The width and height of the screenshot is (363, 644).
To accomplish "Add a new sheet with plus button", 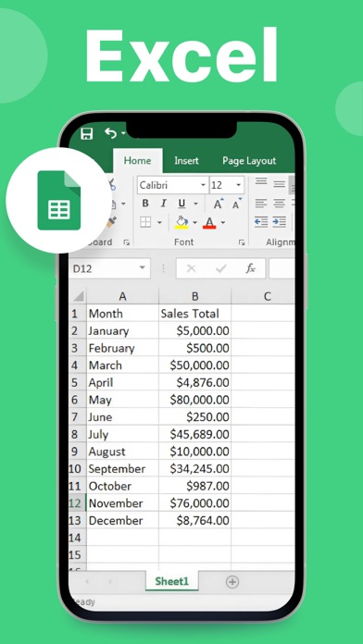I will [x=232, y=582].
